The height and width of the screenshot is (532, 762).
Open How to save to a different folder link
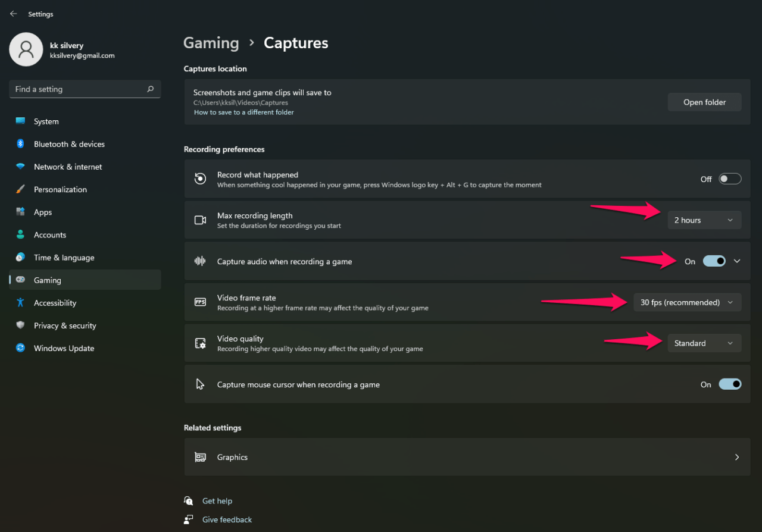pyautogui.click(x=243, y=112)
